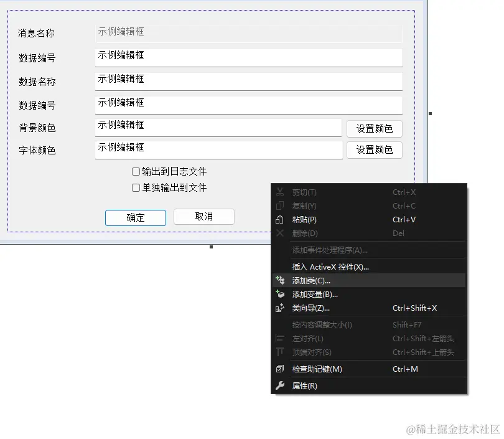Click the Ctrl+Shift+X shortcut text
Screen dimensions: 504x439
[414, 308]
